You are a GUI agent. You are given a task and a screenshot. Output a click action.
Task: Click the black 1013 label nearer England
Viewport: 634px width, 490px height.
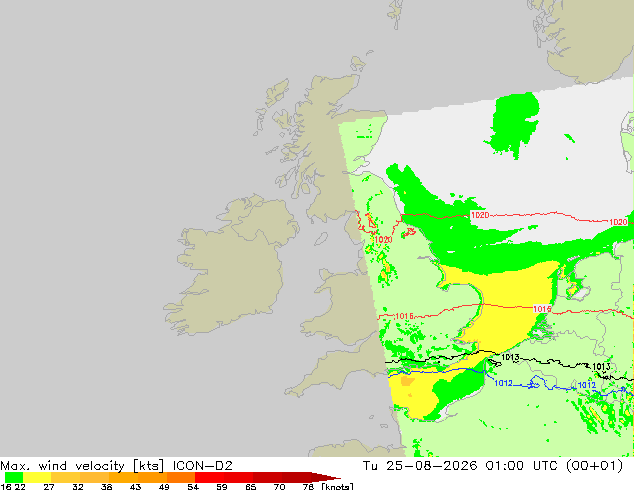(x=510, y=357)
